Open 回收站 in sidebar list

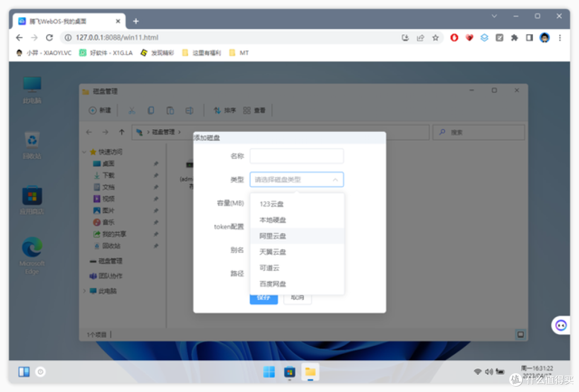pos(107,246)
